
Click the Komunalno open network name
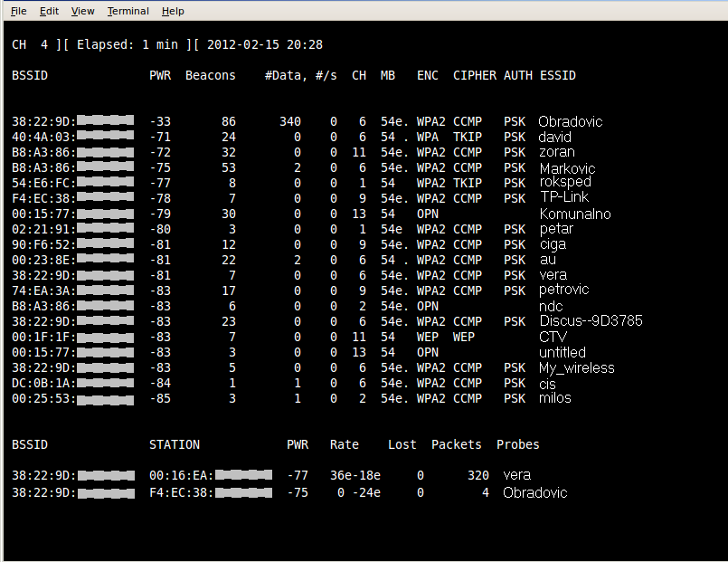(574, 214)
